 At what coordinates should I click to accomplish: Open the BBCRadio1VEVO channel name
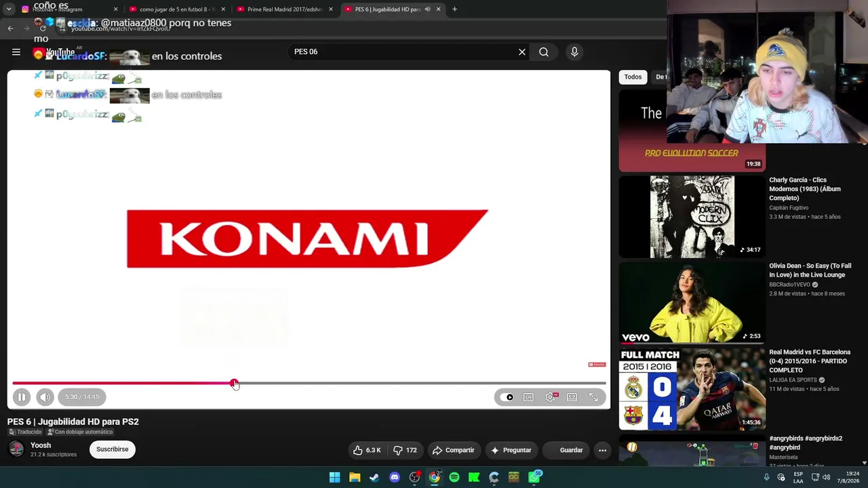[789, 285]
